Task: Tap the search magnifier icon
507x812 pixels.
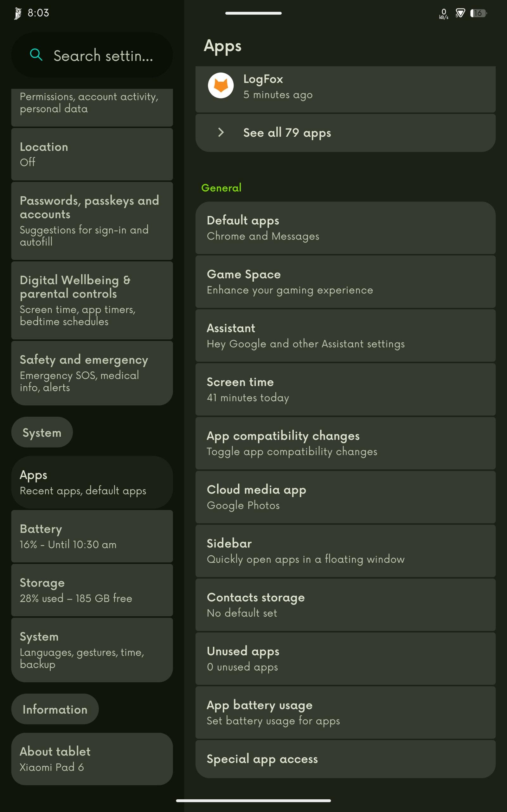Action: point(36,55)
